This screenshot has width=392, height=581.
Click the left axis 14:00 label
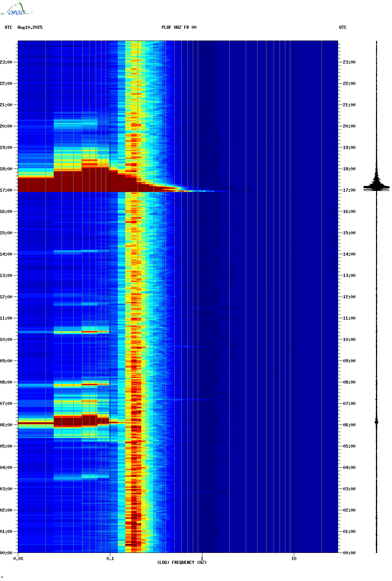tap(6, 254)
